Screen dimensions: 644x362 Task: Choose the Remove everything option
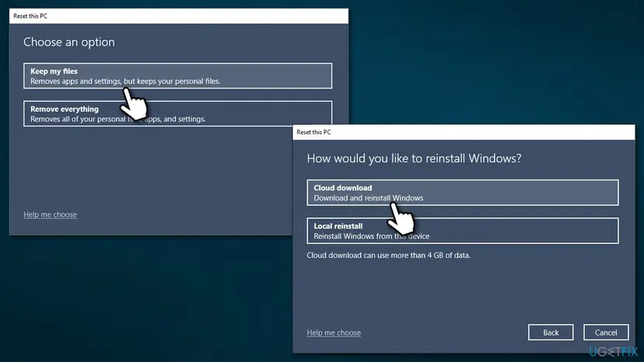177,113
